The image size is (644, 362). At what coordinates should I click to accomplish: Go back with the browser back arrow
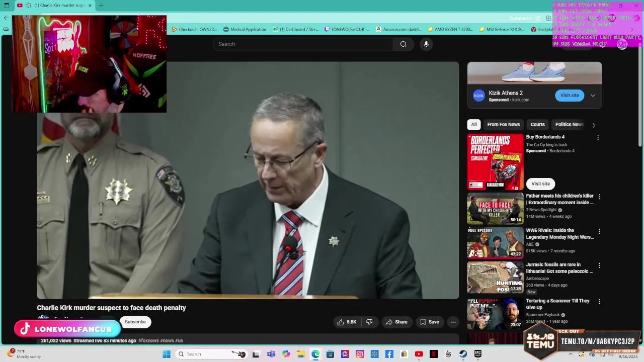[x=6, y=18]
